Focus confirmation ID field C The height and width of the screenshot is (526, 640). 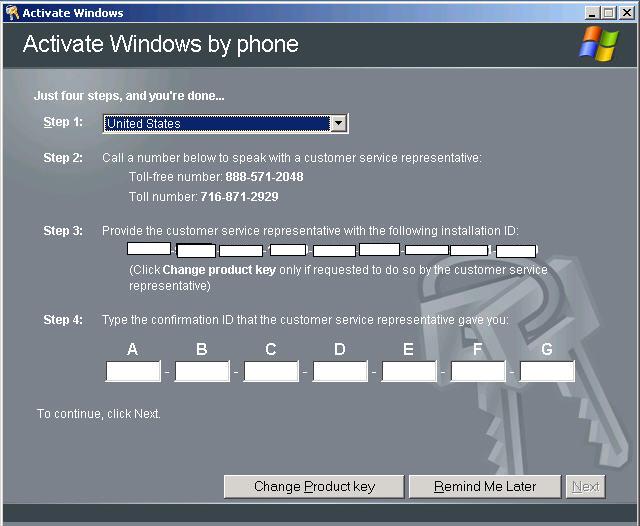[271, 371]
